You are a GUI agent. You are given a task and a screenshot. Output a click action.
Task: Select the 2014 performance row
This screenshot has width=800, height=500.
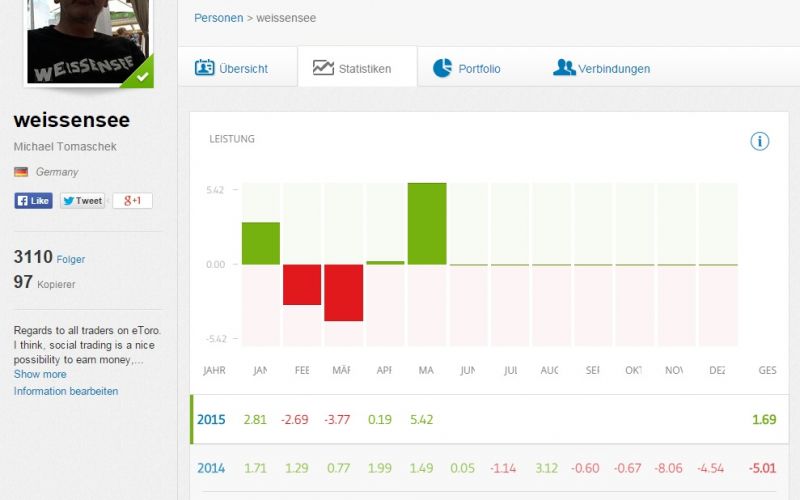coord(490,468)
